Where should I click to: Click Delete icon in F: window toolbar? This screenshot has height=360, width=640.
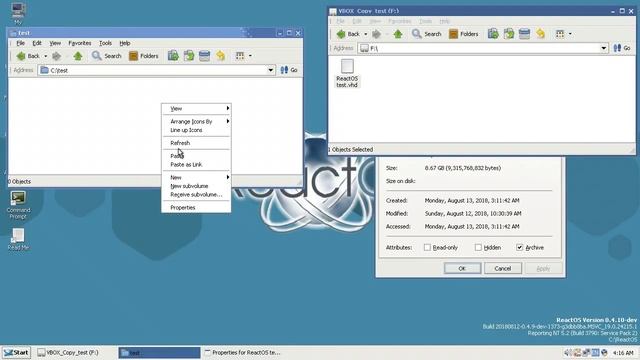(524, 33)
